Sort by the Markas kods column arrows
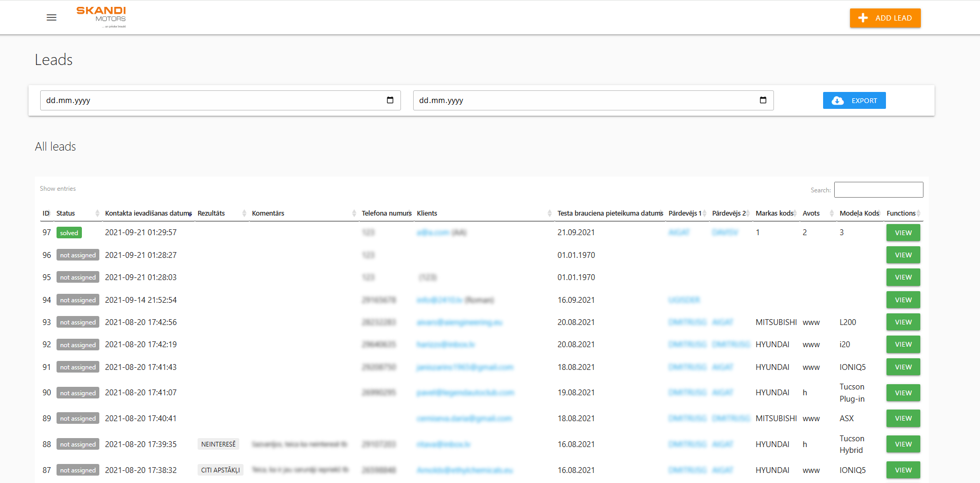 [x=795, y=213]
